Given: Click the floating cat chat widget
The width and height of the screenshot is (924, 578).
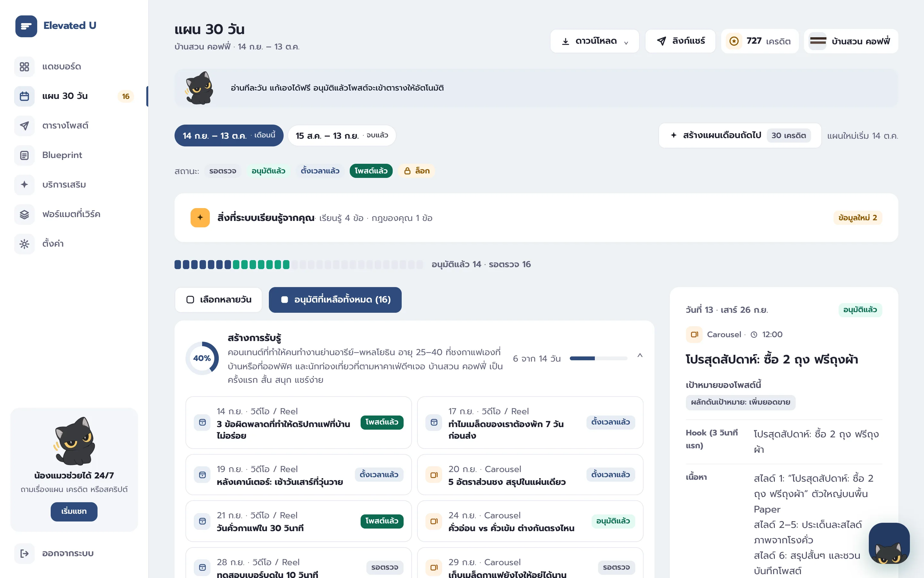Looking at the screenshot, I should [889, 543].
